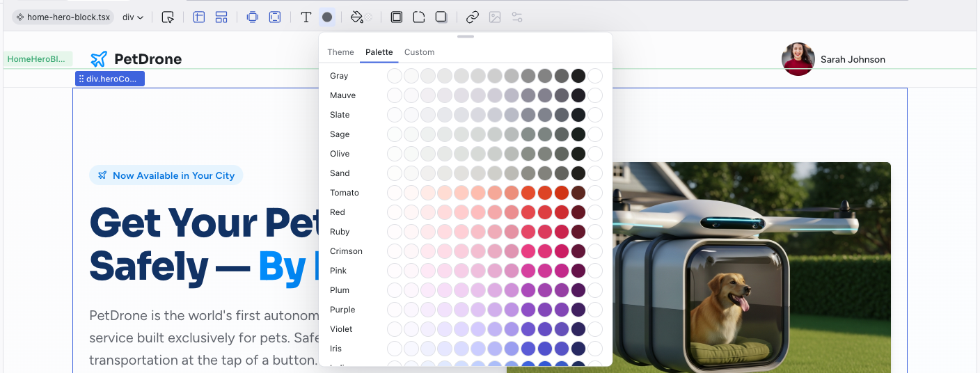
Task: Toggle the filled circle text color button
Action: (x=327, y=17)
